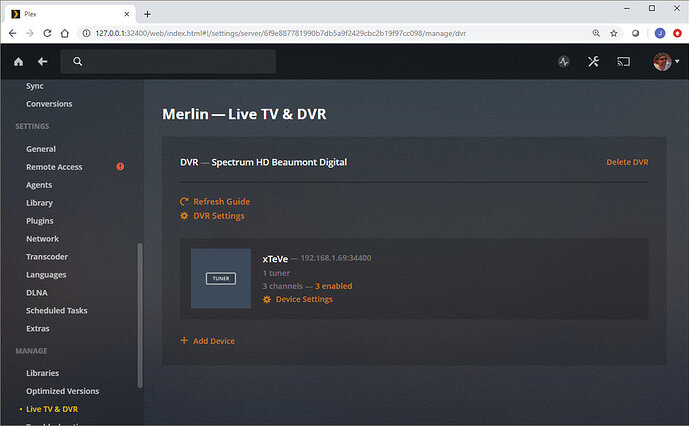Open DLNA settings
The image size is (689, 426).
click(36, 293)
